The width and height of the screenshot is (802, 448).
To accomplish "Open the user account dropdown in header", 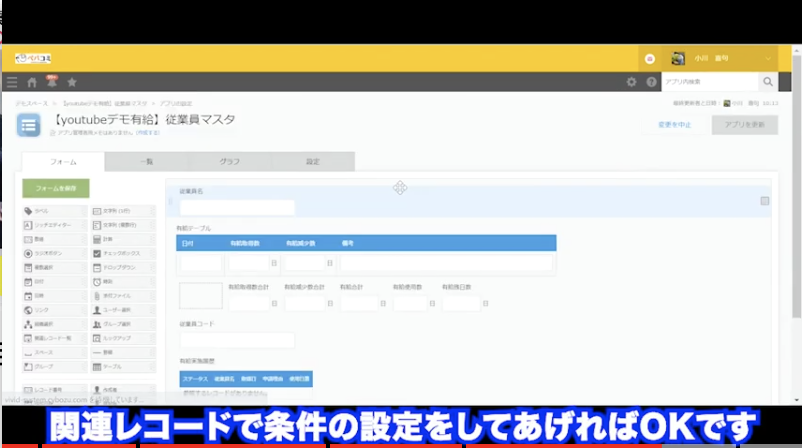I will click(722, 58).
